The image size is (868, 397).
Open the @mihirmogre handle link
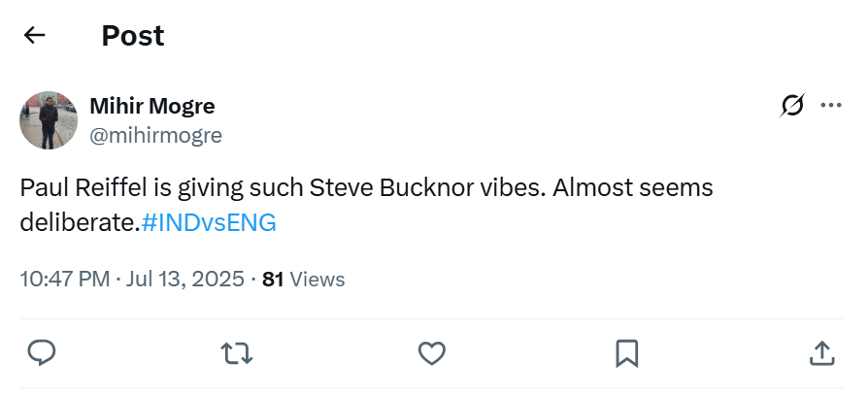[x=155, y=136]
